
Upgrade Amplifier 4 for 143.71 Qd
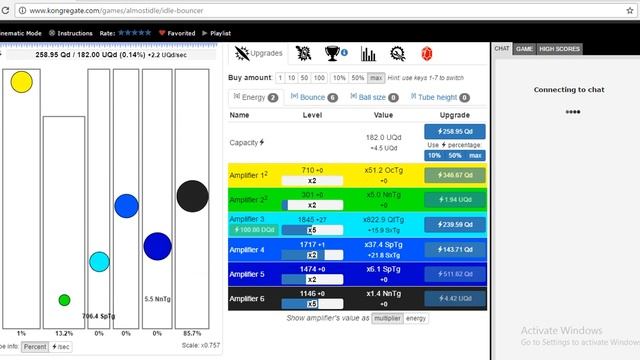click(455, 249)
